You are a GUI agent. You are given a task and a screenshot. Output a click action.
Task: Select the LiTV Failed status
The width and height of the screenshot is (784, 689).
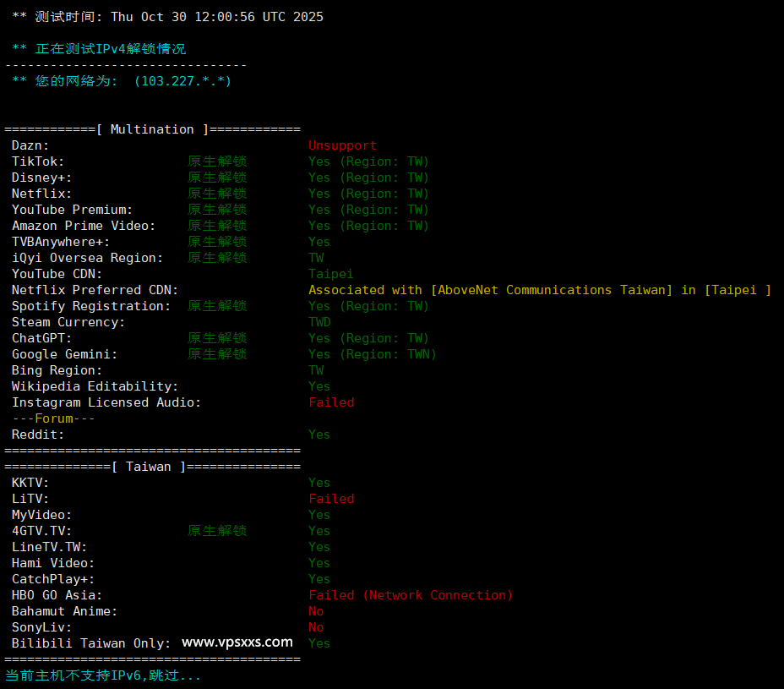(x=331, y=499)
